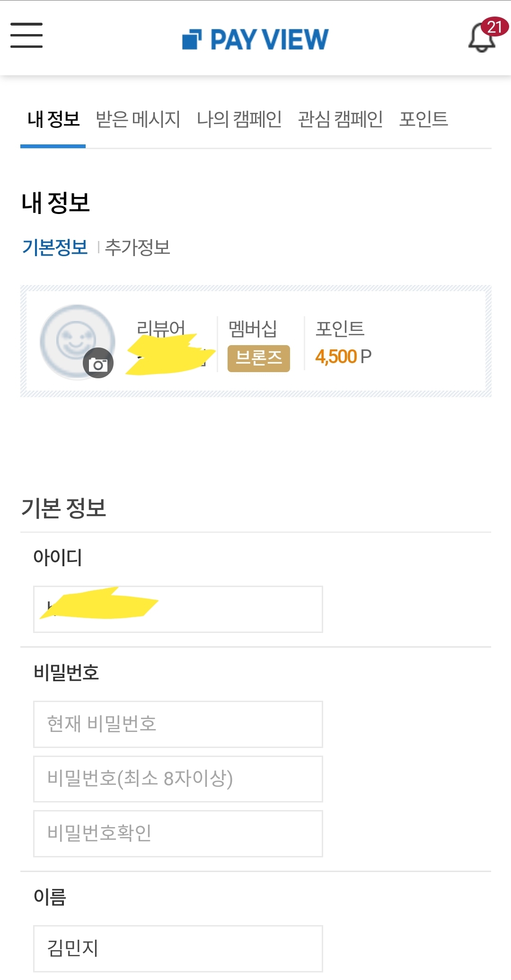
Task: Focus the new 비밀번호(최소 8자이상) field
Action: [178, 779]
